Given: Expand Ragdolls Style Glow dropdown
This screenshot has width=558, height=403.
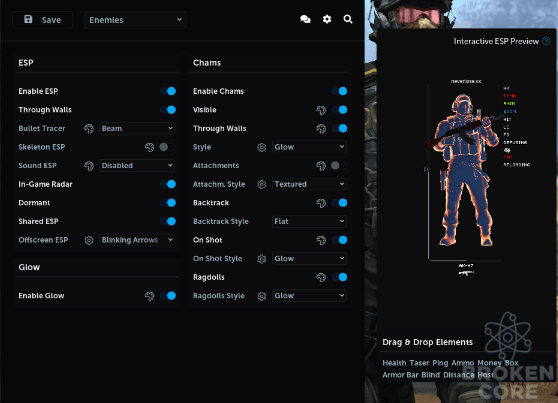Looking at the screenshot, I should 309,295.
